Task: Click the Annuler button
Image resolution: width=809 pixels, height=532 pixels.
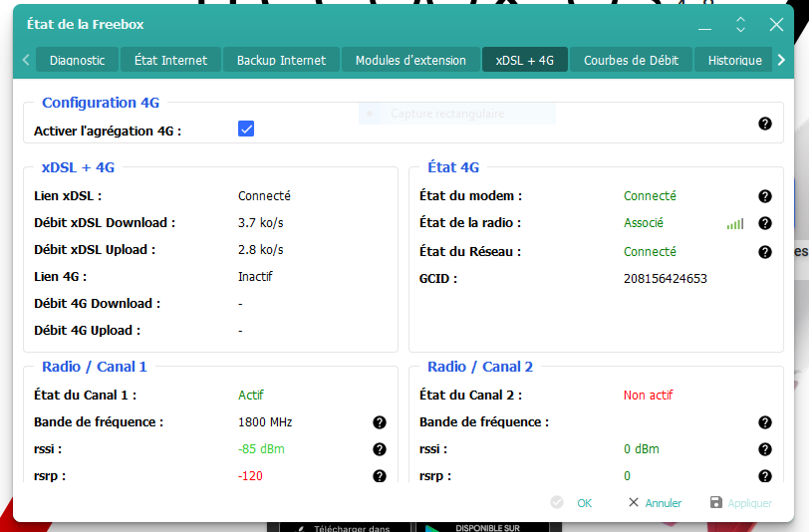Action: [655, 503]
